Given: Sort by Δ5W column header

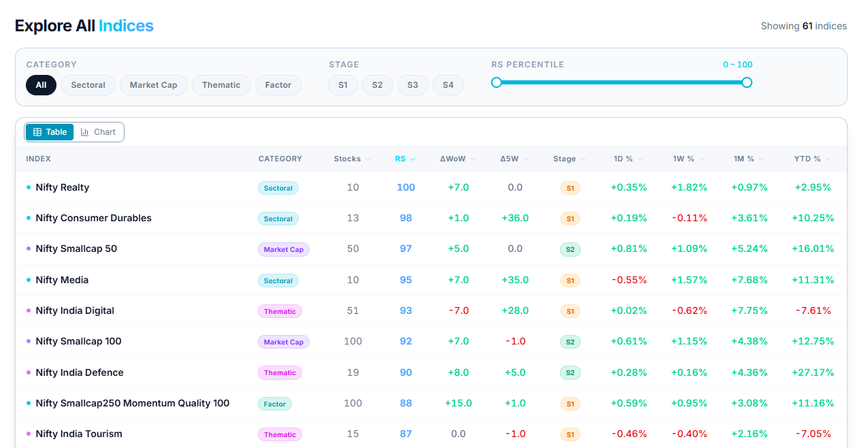Looking at the screenshot, I should (514, 159).
